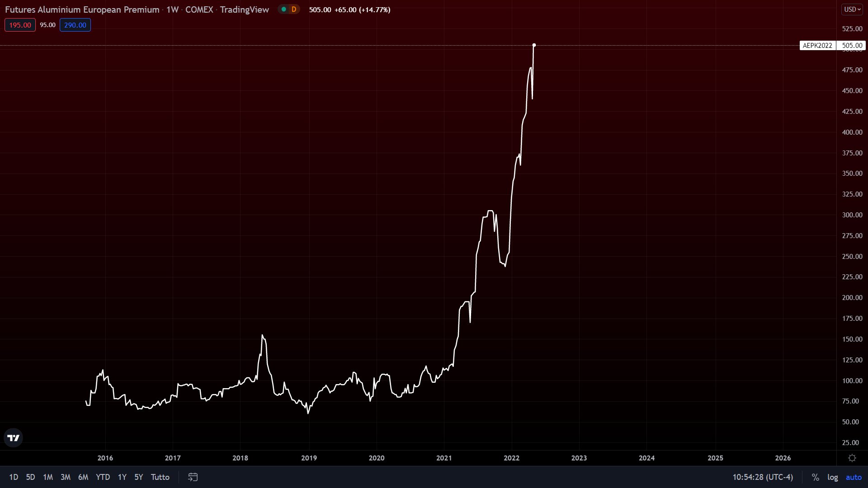Click the orange D delayed-data indicator

pyautogui.click(x=294, y=9)
